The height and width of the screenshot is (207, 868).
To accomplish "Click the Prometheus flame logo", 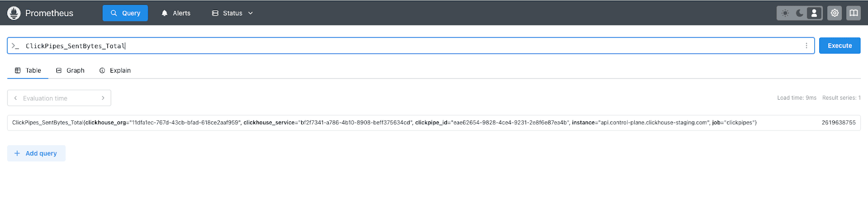I will [x=14, y=13].
